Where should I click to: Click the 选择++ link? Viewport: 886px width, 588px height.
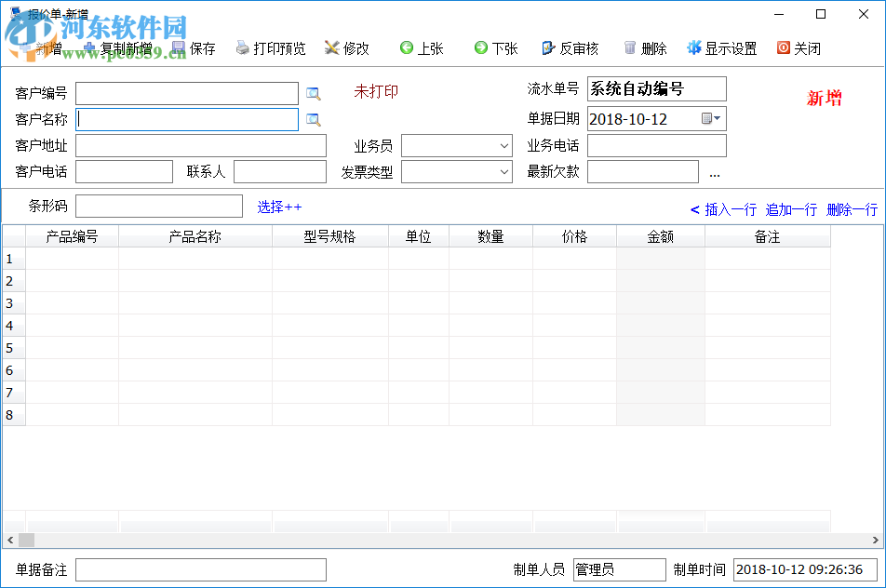click(278, 207)
